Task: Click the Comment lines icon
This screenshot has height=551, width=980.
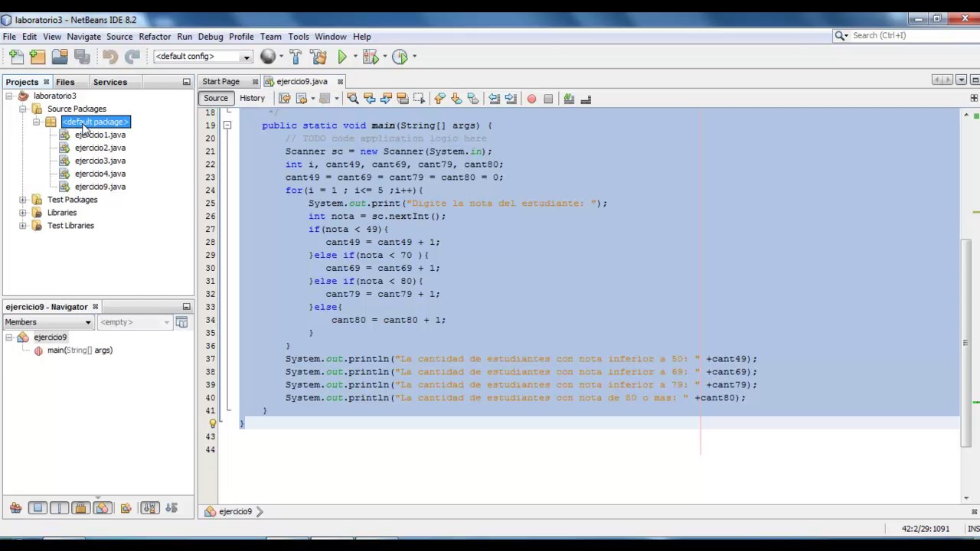Action: click(x=569, y=99)
